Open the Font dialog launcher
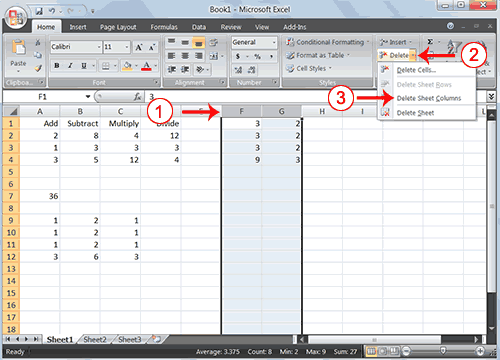The image size is (500, 360). (156, 82)
